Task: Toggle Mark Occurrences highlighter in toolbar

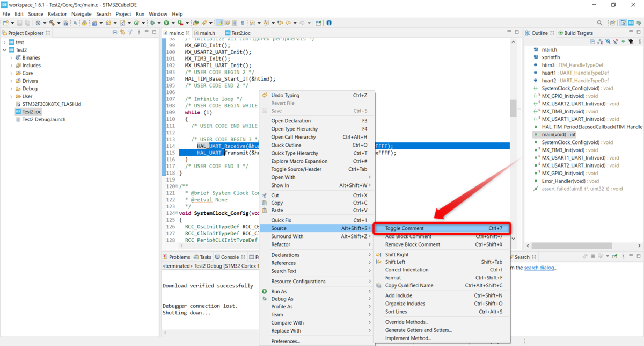Action: (219, 23)
